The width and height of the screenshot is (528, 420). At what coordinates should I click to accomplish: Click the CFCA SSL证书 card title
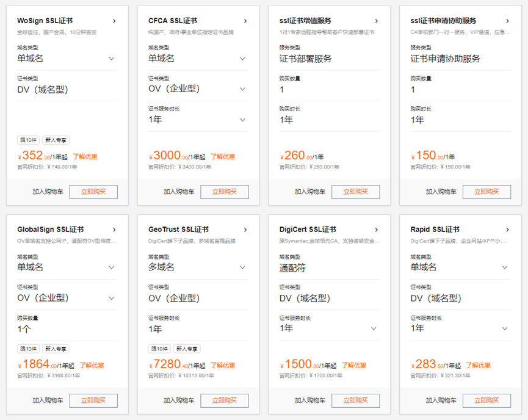(173, 21)
